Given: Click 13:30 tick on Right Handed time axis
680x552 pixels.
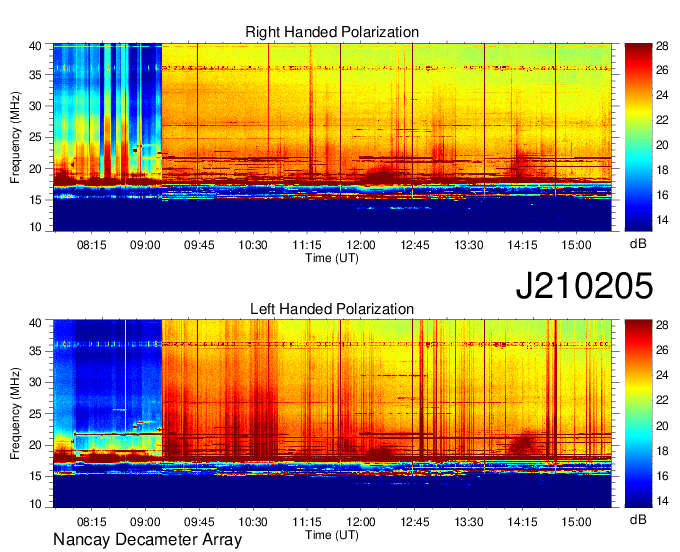Looking at the screenshot, I should coord(469,245).
